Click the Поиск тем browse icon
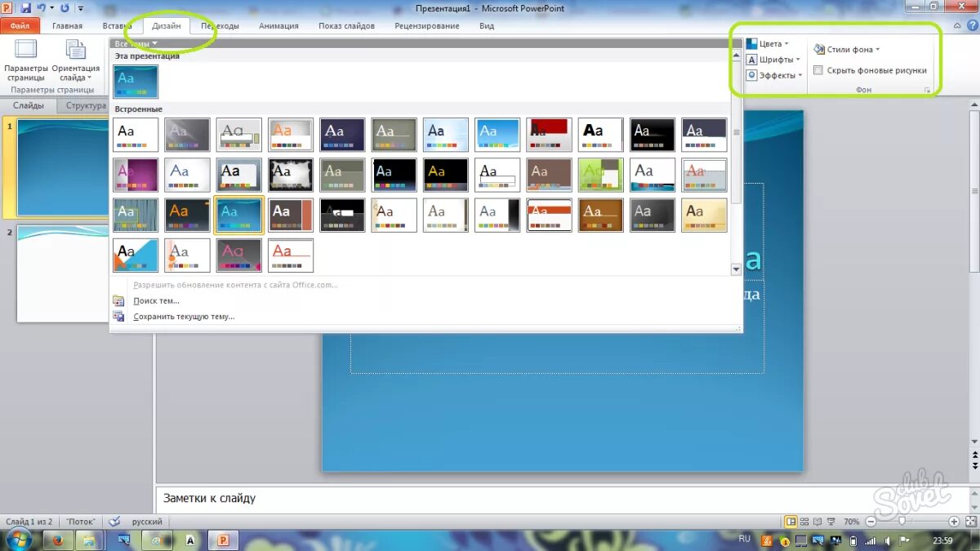The height and width of the screenshot is (551, 980). click(118, 301)
